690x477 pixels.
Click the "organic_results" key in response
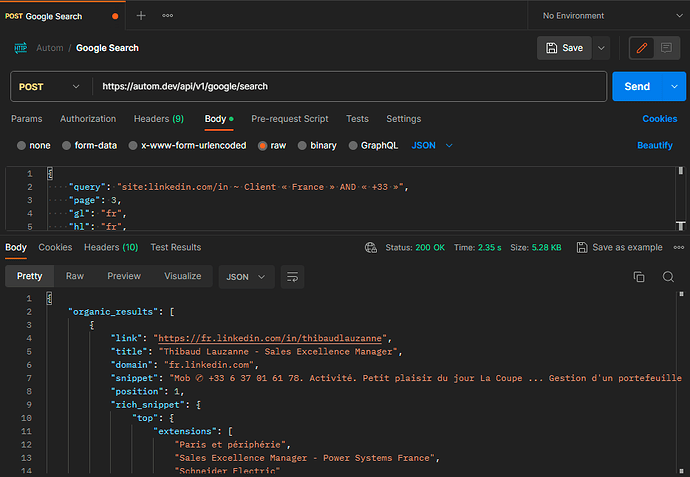113,312
